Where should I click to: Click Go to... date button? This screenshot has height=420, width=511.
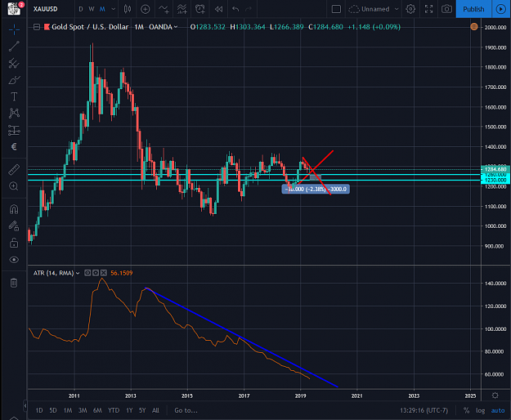pos(186,410)
